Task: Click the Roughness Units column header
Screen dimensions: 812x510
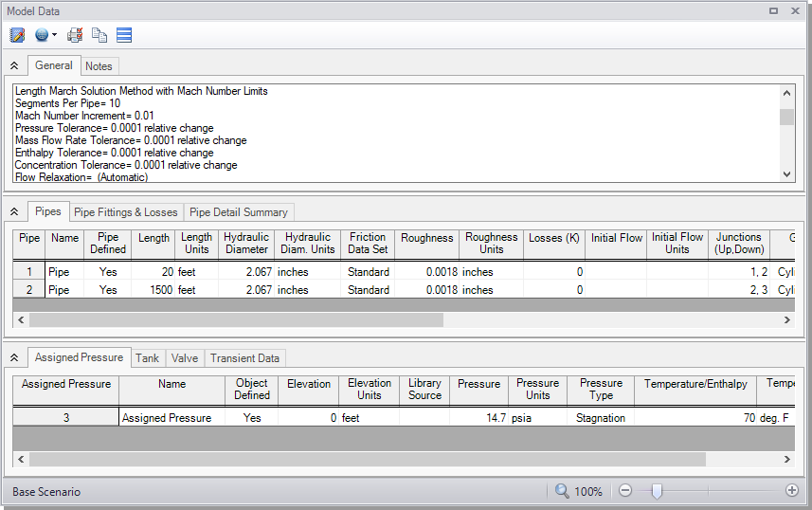Action: coord(491,244)
